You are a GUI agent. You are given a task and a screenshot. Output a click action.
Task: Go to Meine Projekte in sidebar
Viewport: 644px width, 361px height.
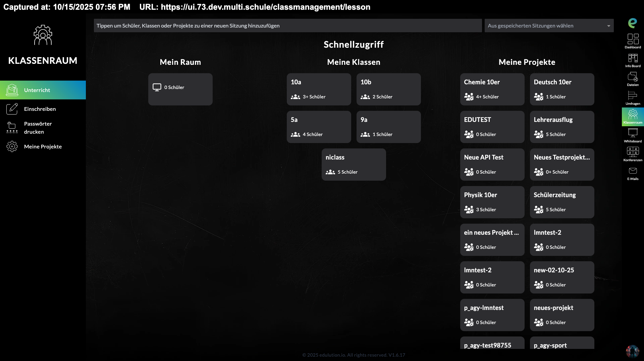point(43,146)
